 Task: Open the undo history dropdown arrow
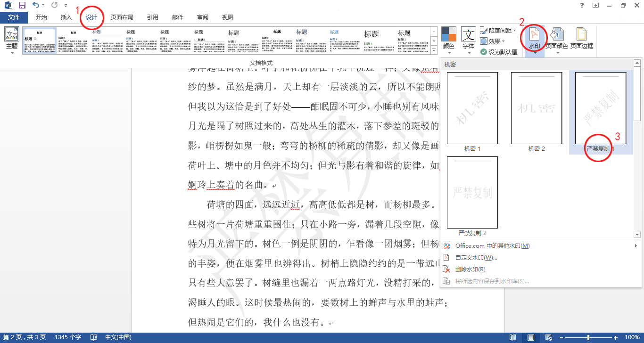click(43, 5)
